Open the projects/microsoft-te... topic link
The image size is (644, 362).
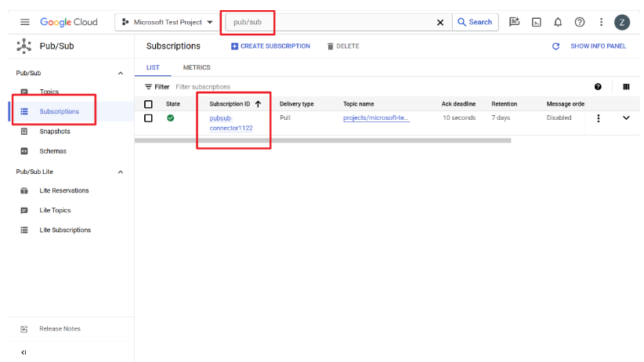point(376,118)
